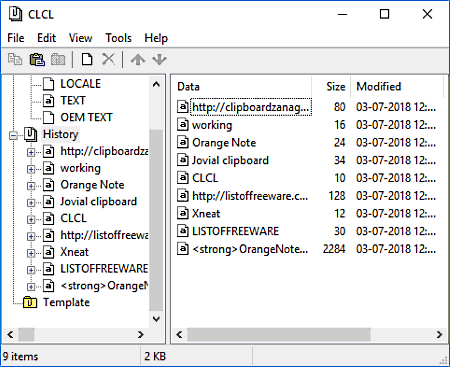Click the New item page icon
The image size is (450, 367).
pyautogui.click(x=87, y=60)
